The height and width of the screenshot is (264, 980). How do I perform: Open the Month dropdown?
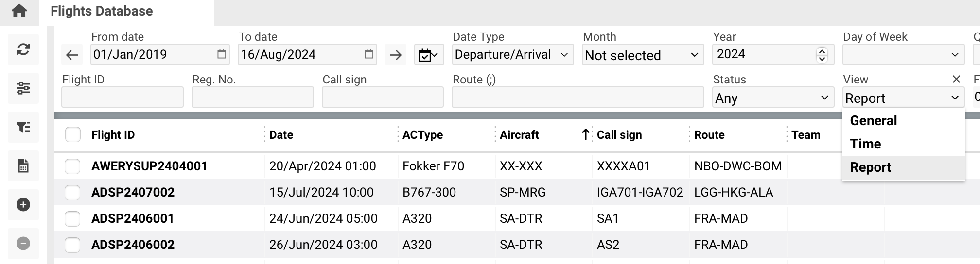pos(643,55)
